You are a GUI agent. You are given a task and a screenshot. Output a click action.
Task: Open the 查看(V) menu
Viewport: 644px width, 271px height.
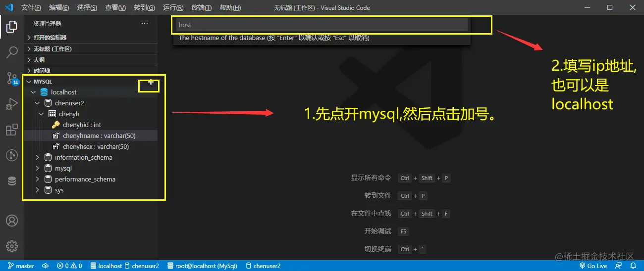click(x=115, y=8)
